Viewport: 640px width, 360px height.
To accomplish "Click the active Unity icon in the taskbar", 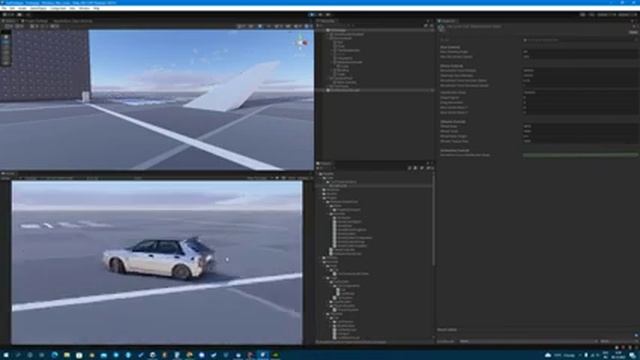I will 262,355.
